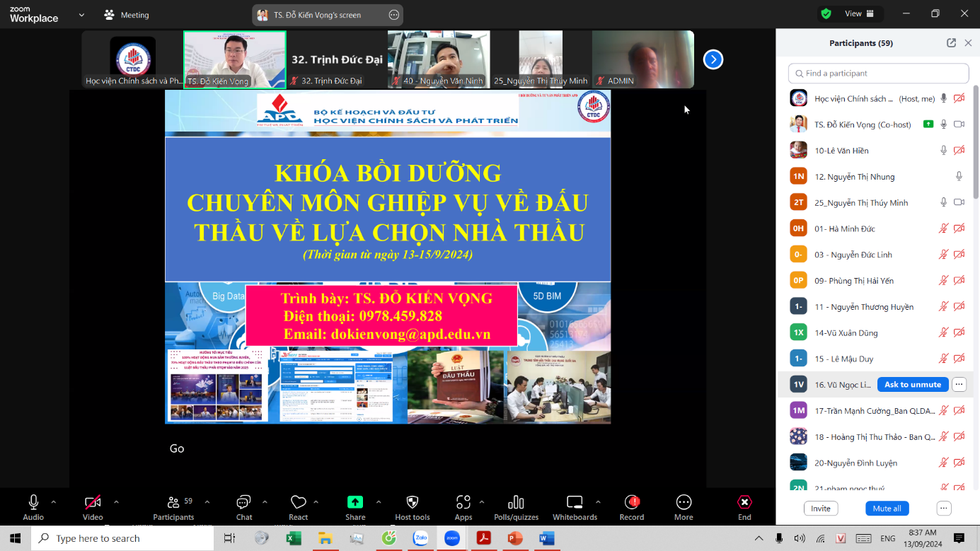Turn on camera with Video button
The width and height of the screenshot is (980, 551).
click(x=93, y=502)
